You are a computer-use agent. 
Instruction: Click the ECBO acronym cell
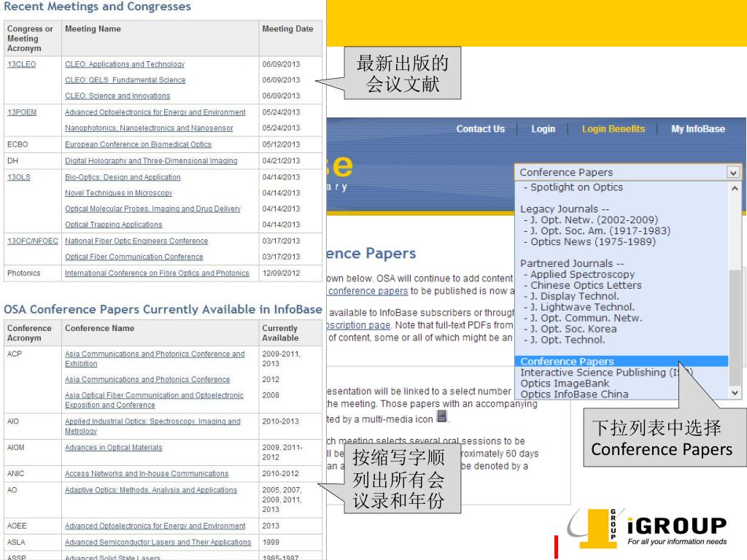[x=18, y=144]
